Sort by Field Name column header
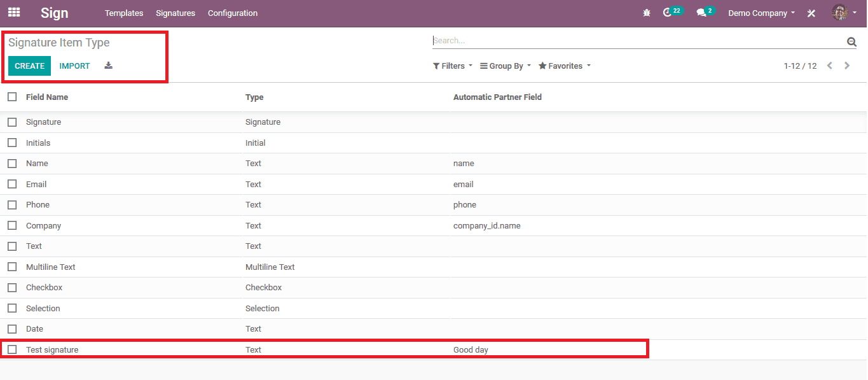This screenshot has width=868, height=380. 47,97
